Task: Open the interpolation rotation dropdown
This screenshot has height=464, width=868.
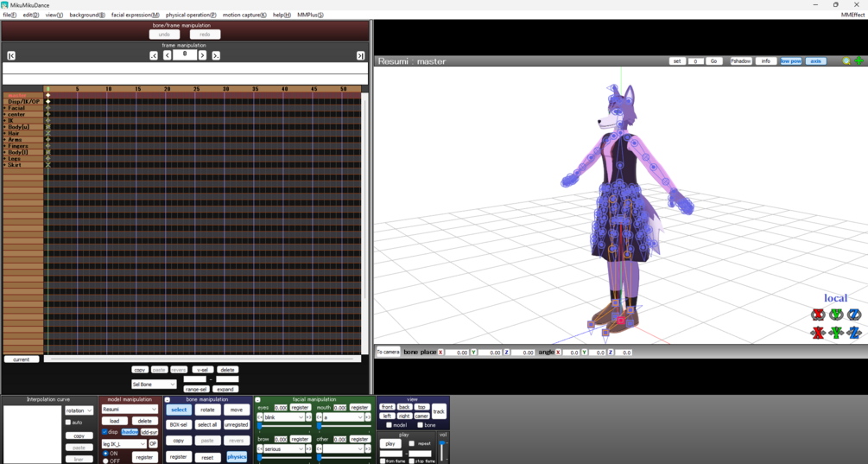Action: 79,410
